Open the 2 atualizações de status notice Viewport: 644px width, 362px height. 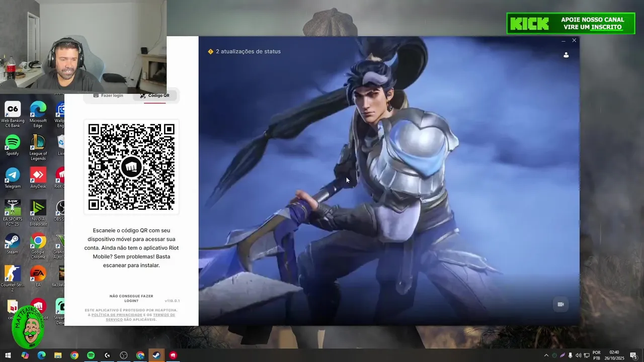[244, 51]
